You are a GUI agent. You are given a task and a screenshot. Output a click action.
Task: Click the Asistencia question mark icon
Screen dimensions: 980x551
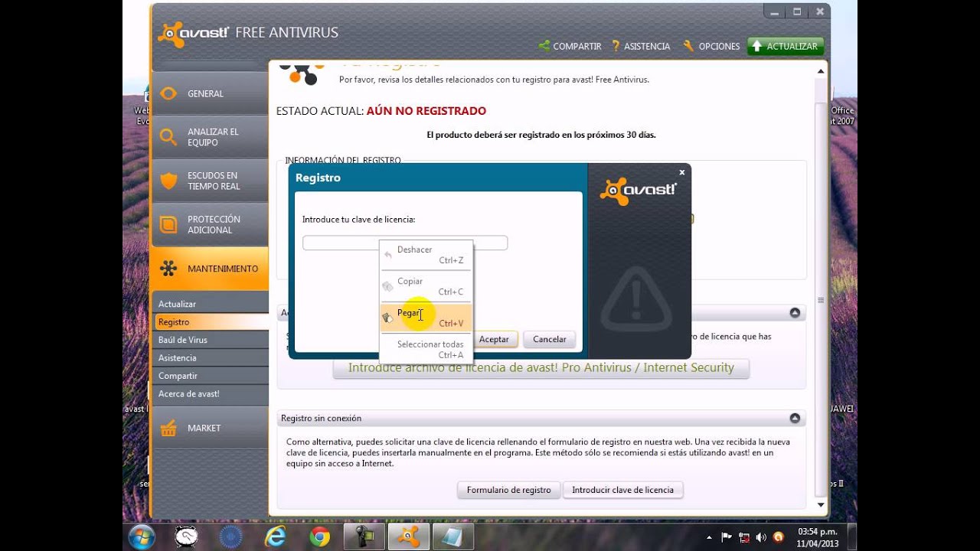pos(616,46)
